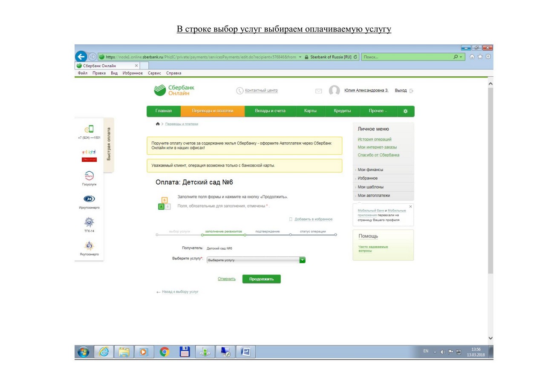Select the Госуслуги quick pay icon
Screen dimensions: 554x392
click(x=89, y=176)
